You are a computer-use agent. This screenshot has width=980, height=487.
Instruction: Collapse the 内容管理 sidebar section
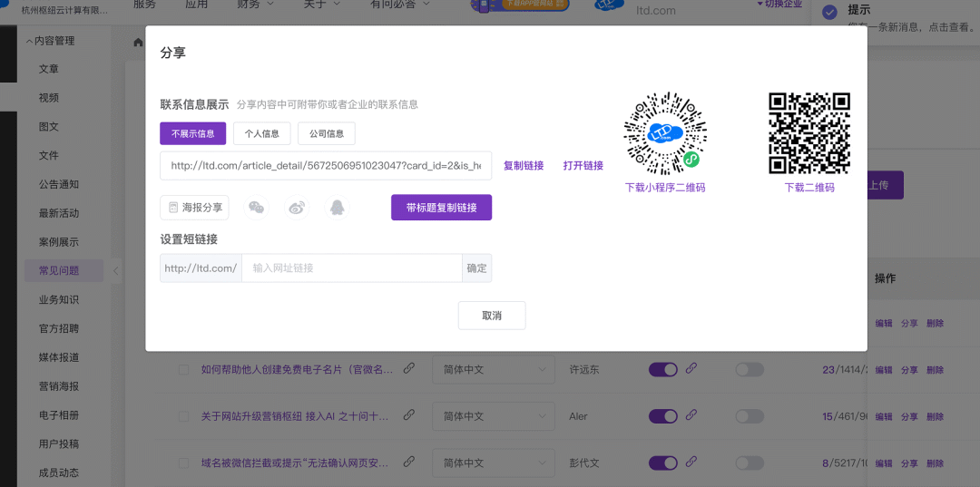pyautogui.click(x=50, y=41)
